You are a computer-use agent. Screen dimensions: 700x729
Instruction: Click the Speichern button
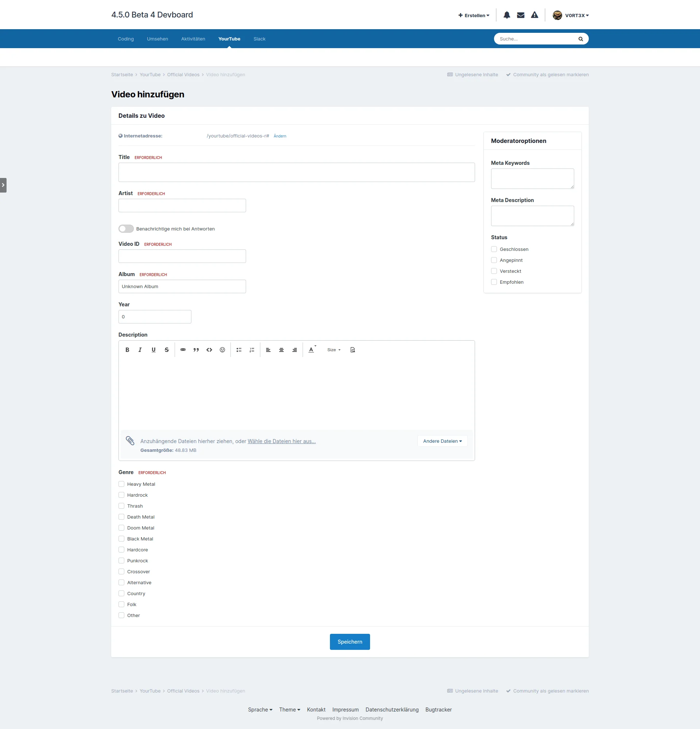350,641
